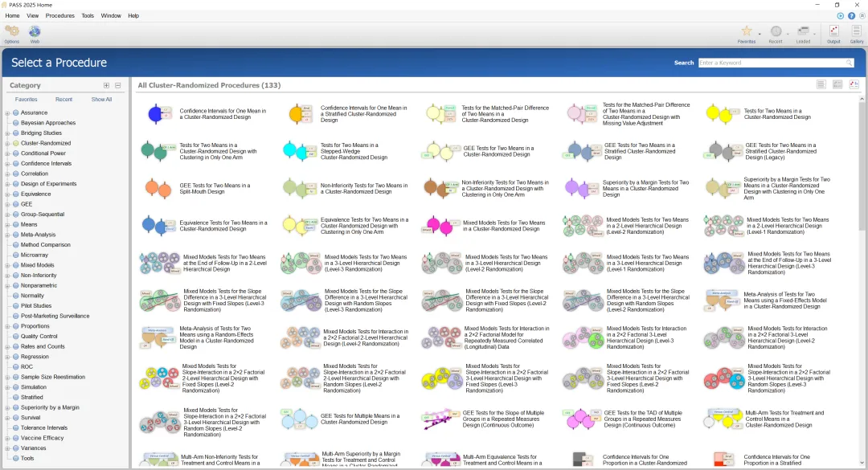Screen dimensions: 868x470
Task: Open Favorites dropdown arrow in toolbar
Action: click(x=759, y=35)
